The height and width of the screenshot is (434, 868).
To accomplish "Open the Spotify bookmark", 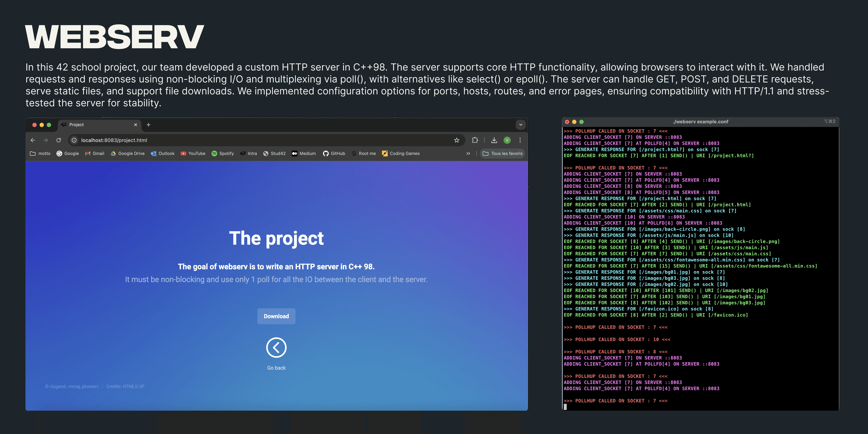I will pos(223,153).
